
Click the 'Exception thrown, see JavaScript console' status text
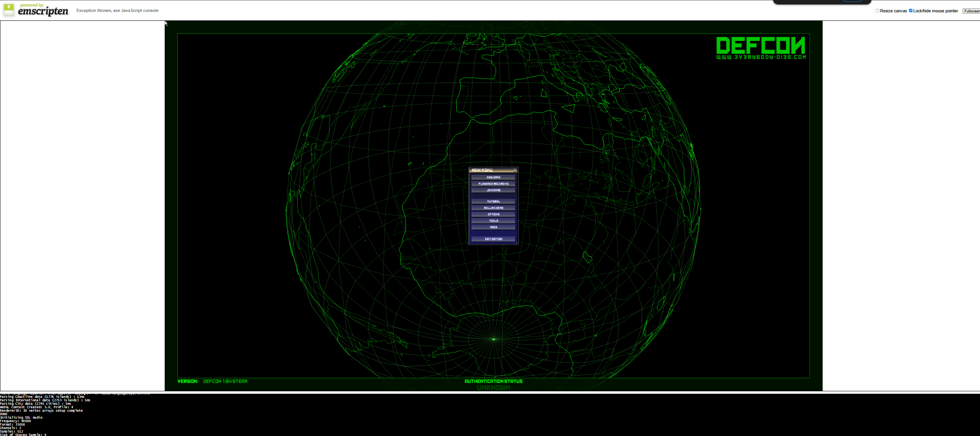[117, 10]
